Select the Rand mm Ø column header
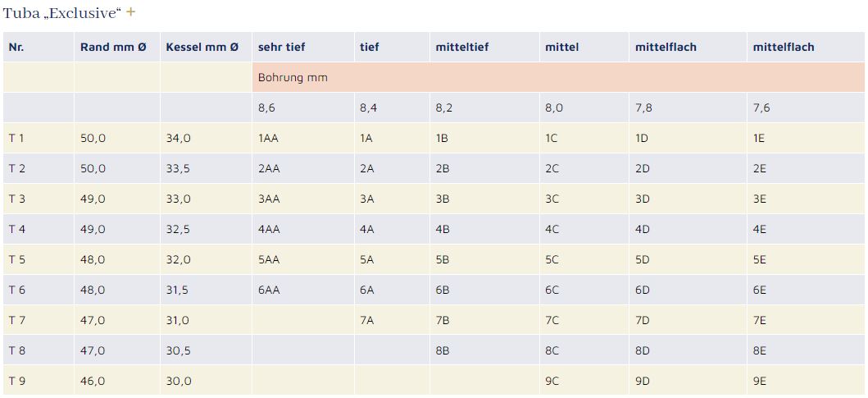 (113, 48)
